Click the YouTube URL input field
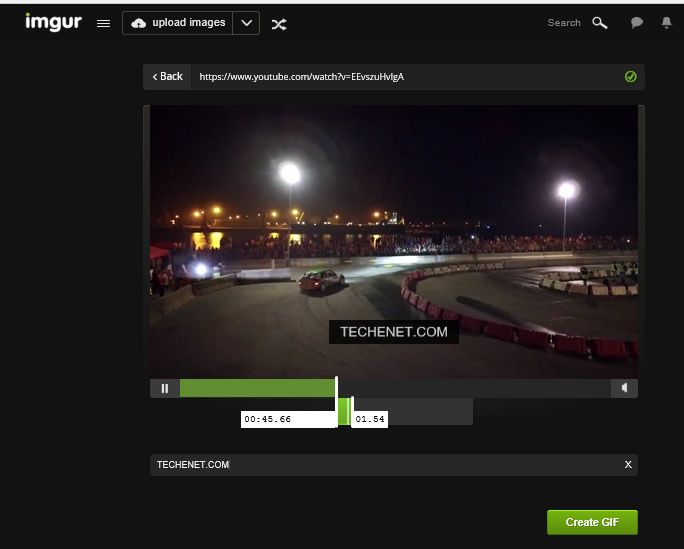The height and width of the screenshot is (549, 684). coord(400,76)
